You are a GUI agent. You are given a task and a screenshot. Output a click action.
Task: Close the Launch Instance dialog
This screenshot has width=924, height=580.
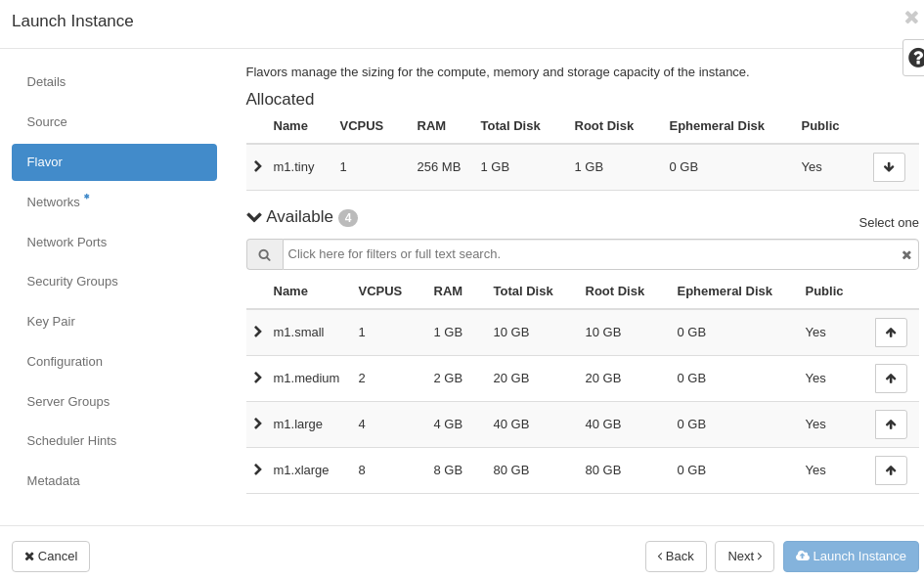pos(911,18)
